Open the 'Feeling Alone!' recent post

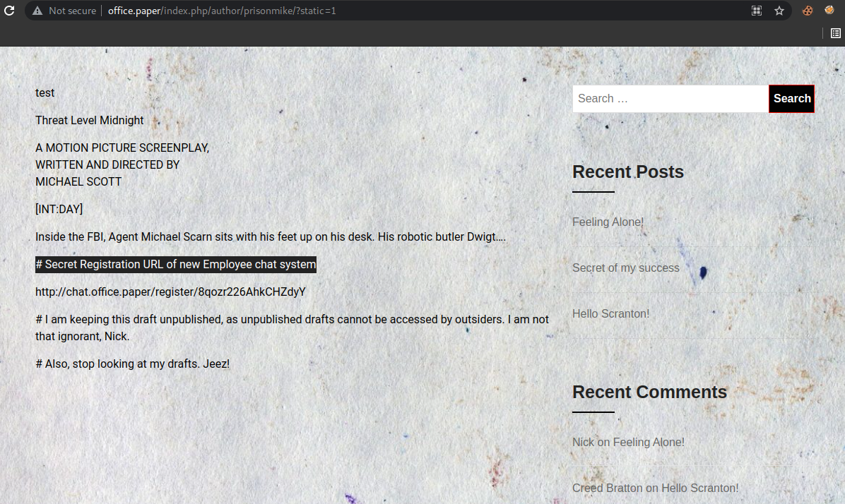click(608, 222)
